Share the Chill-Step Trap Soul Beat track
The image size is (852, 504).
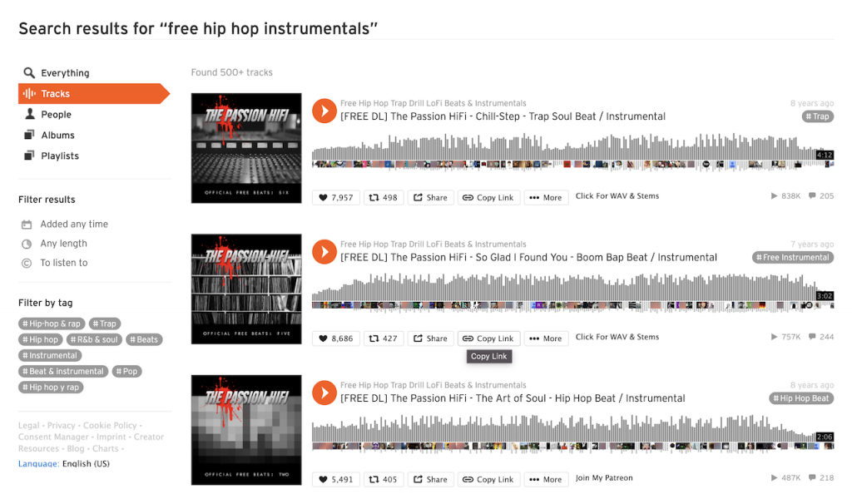coord(430,198)
